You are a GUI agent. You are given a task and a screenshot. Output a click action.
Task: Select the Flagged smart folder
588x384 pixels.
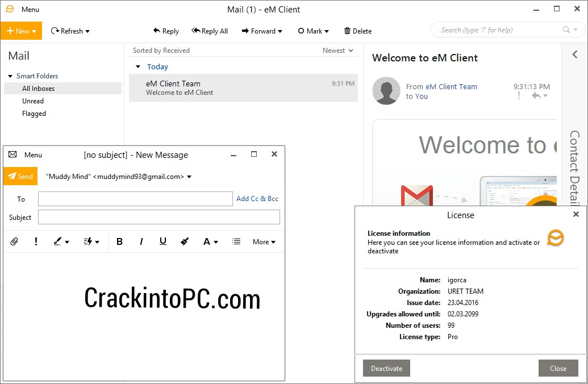tap(34, 114)
